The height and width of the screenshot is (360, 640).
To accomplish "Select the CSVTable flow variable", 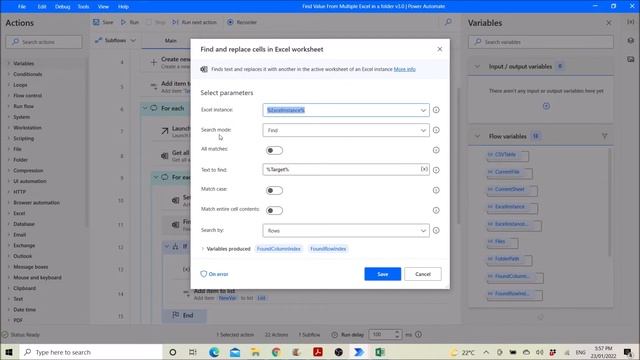I will [508, 155].
